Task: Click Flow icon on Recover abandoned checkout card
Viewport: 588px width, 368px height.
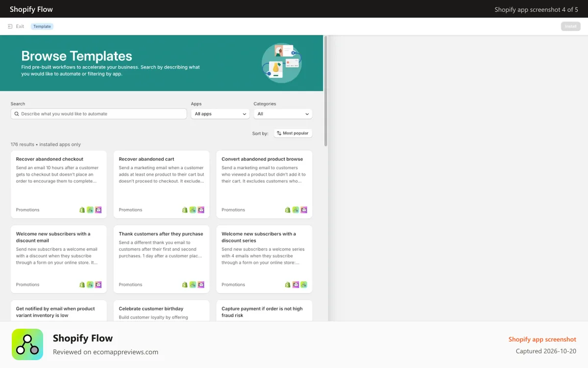Action: pyautogui.click(x=90, y=210)
